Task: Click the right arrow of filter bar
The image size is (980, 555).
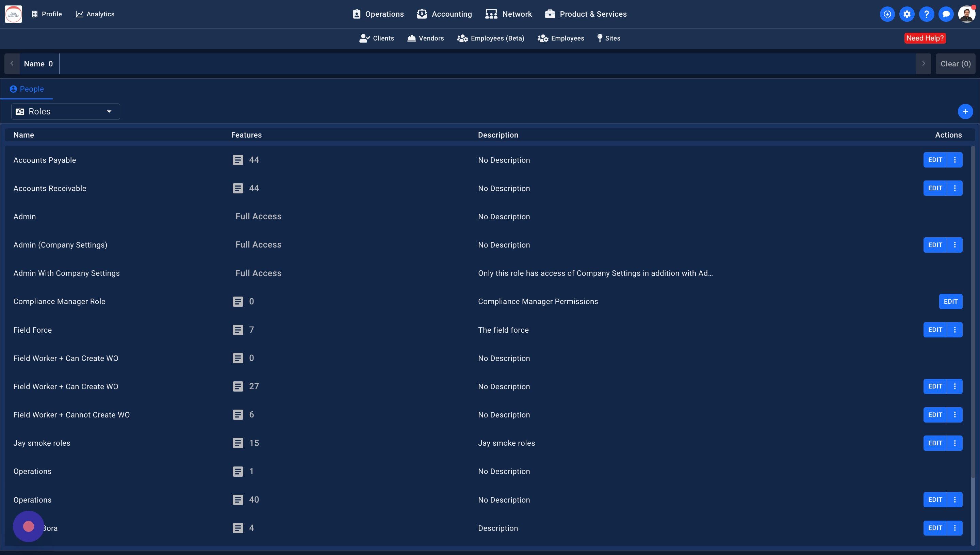Action: click(923, 64)
